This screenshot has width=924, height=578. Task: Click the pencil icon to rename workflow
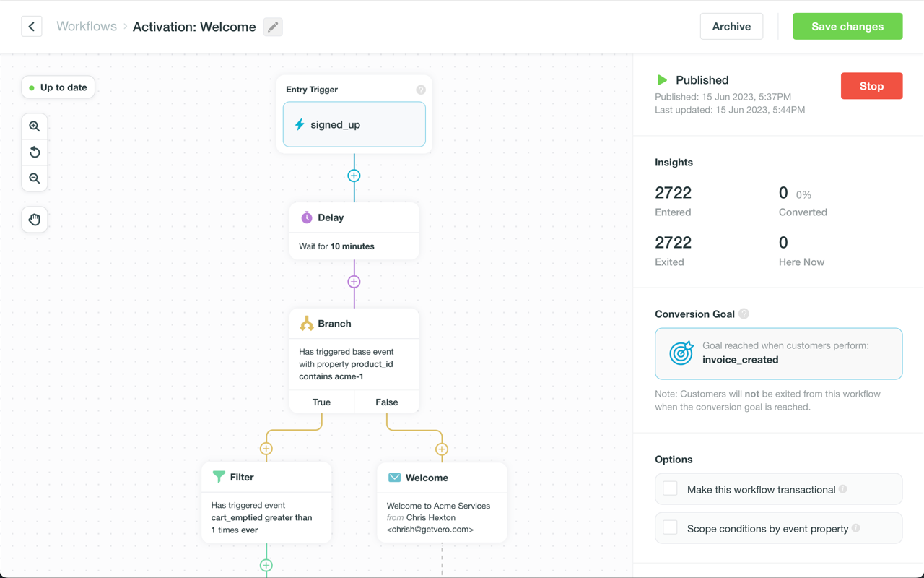(x=273, y=27)
